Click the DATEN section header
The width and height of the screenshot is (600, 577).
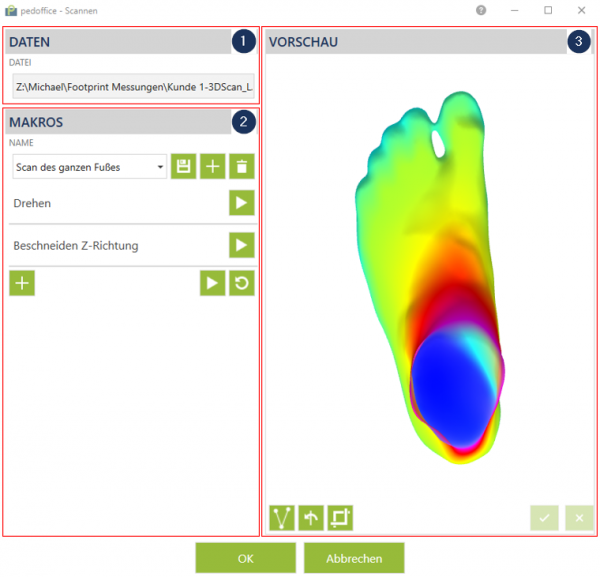click(x=118, y=42)
